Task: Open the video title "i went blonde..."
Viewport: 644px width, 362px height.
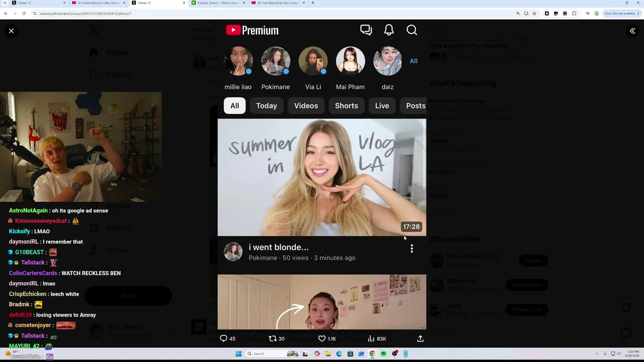Action: tap(279, 247)
